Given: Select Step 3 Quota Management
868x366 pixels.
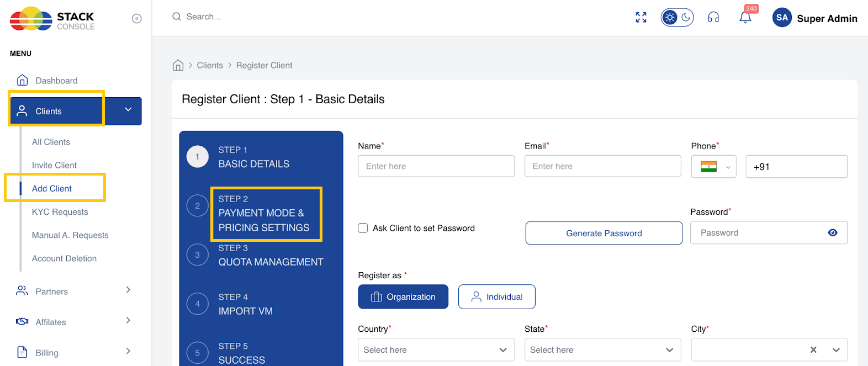Looking at the screenshot, I should [271, 256].
